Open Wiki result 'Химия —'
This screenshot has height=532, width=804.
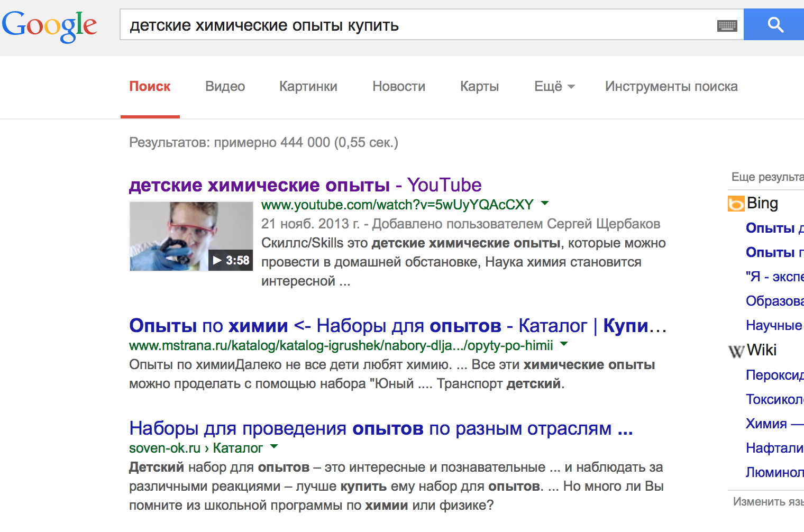pos(774,424)
